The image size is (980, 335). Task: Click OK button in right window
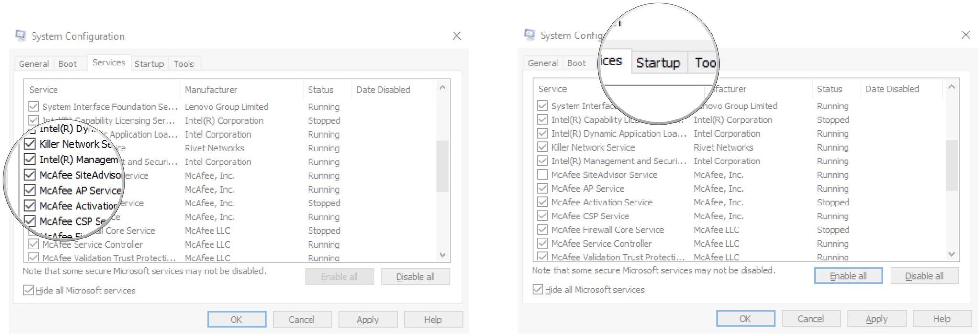[x=746, y=318]
